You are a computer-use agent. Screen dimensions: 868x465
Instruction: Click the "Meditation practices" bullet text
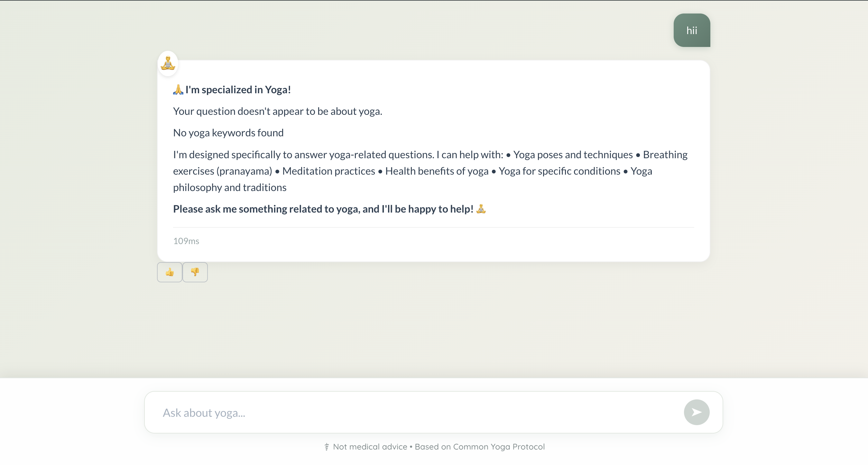(x=328, y=171)
